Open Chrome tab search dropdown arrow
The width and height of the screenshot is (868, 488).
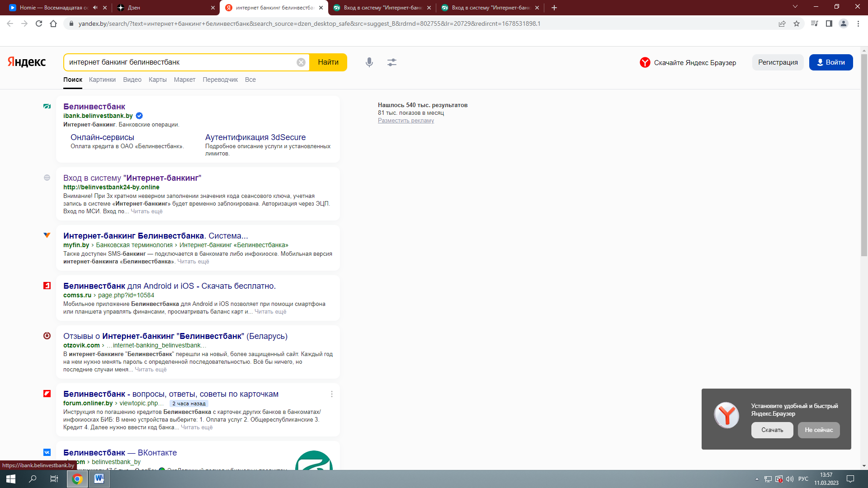795,7
